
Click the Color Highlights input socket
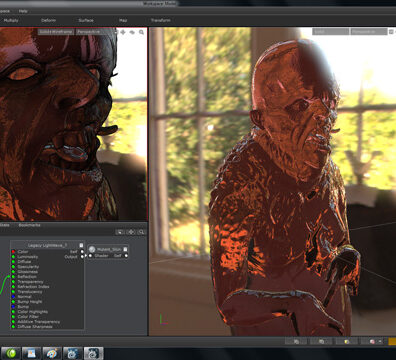click(x=13, y=312)
